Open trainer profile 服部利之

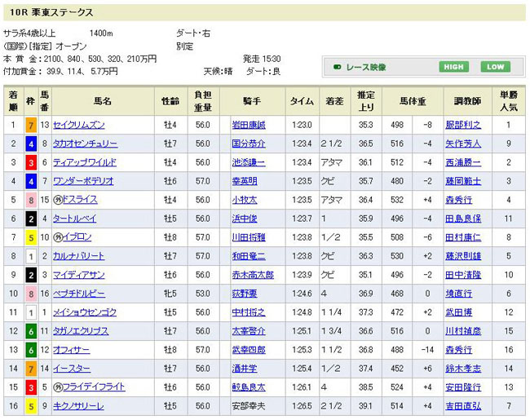(x=462, y=124)
